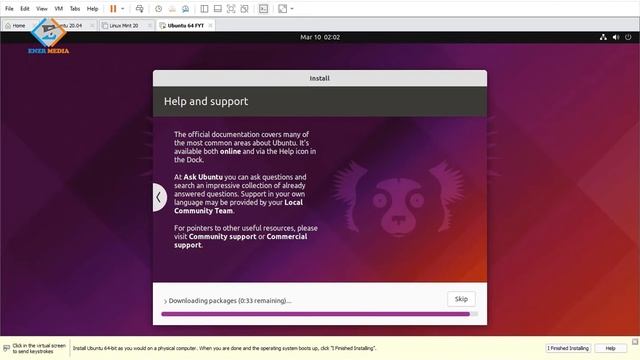
Task: Switch to the Home tab
Action: (x=16, y=25)
